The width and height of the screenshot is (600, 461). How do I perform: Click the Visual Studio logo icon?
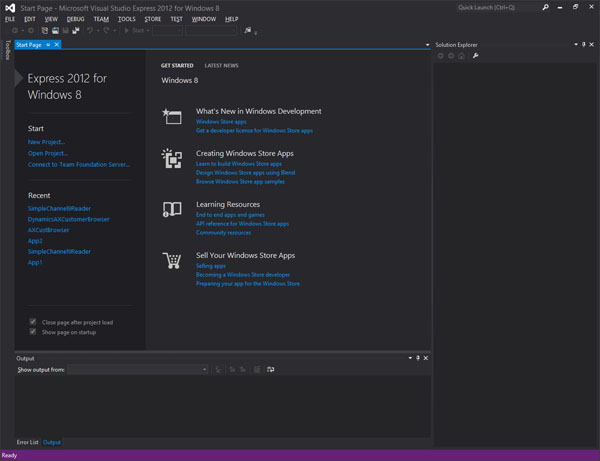tap(10, 8)
